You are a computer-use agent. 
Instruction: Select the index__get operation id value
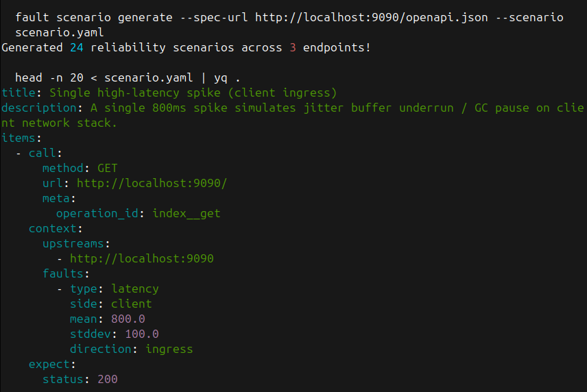click(186, 213)
